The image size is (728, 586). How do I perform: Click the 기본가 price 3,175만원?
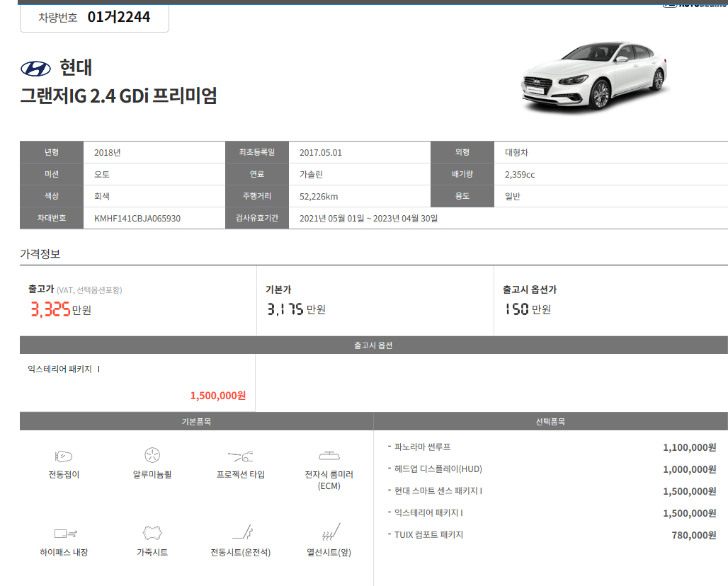point(296,309)
